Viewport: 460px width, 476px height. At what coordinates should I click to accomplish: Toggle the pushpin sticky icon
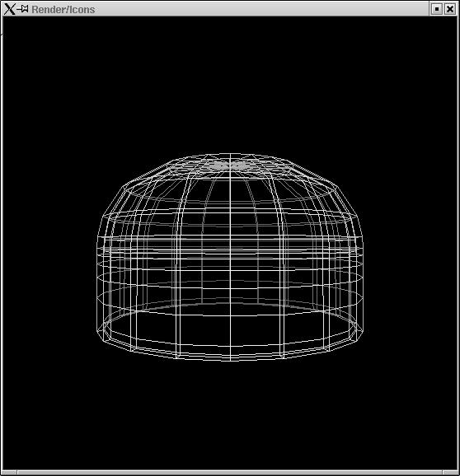(22, 9)
